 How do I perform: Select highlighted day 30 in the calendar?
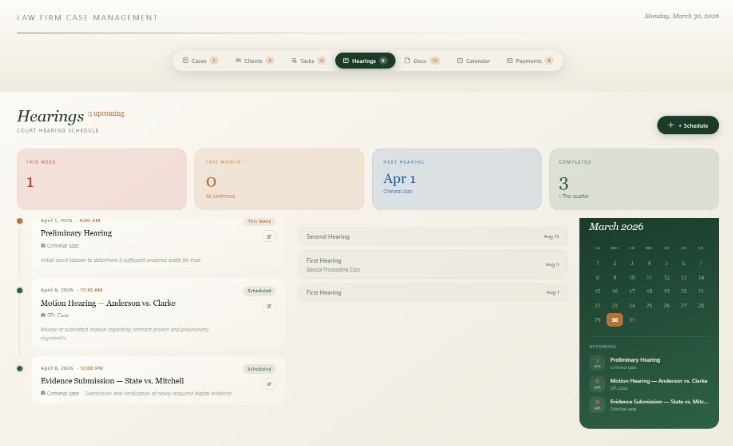(614, 320)
